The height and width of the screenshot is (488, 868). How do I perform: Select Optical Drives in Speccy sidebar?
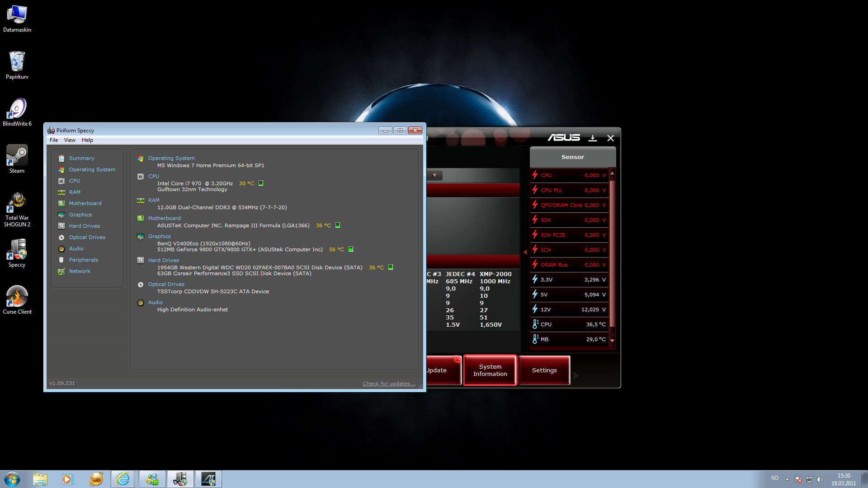tap(87, 237)
